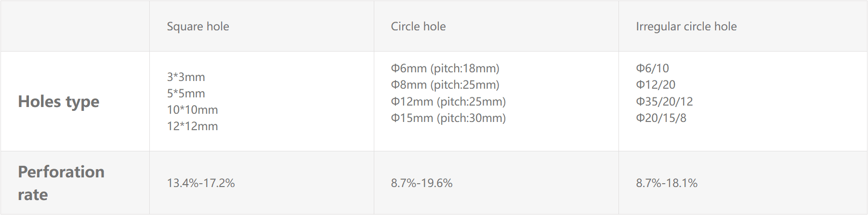
Task: Select the "Circle hole" column header
Action: click(x=418, y=27)
